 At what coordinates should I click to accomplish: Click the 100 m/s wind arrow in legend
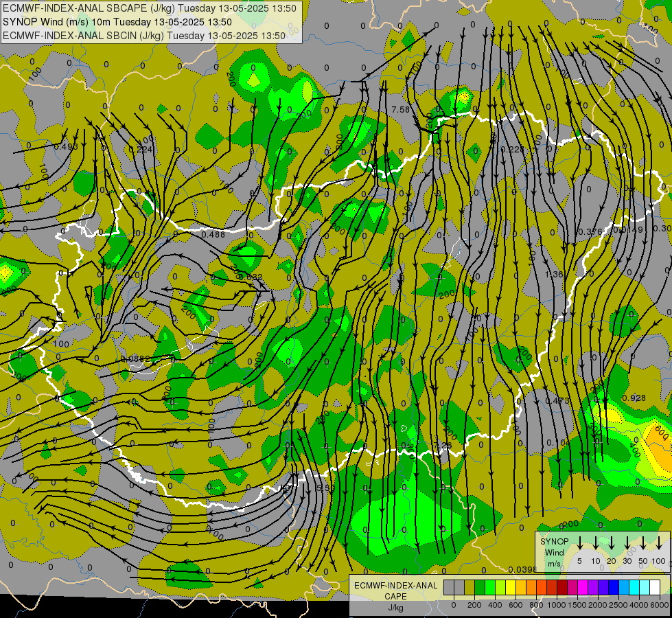point(659,543)
